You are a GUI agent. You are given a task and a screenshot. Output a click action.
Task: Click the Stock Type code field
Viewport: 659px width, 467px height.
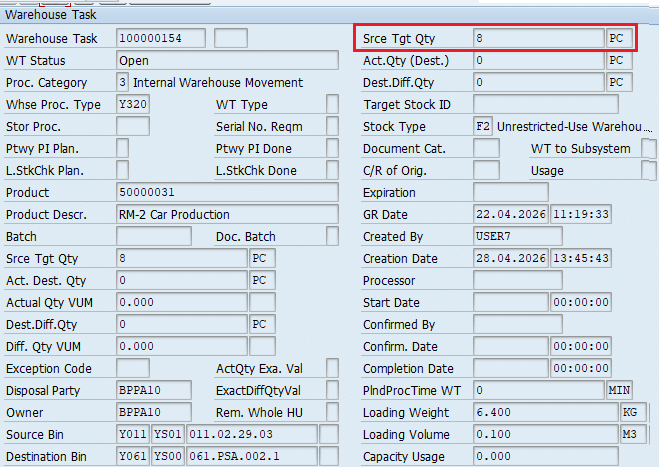[x=482, y=126]
